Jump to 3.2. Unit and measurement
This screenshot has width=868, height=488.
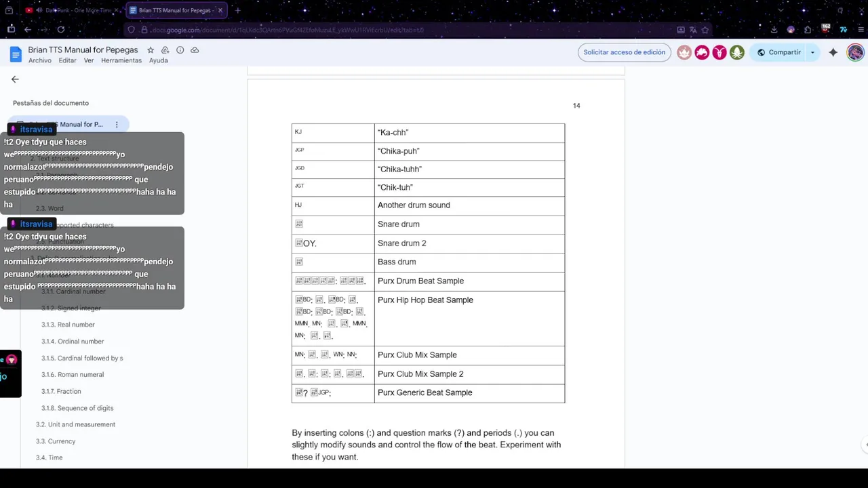click(75, 425)
